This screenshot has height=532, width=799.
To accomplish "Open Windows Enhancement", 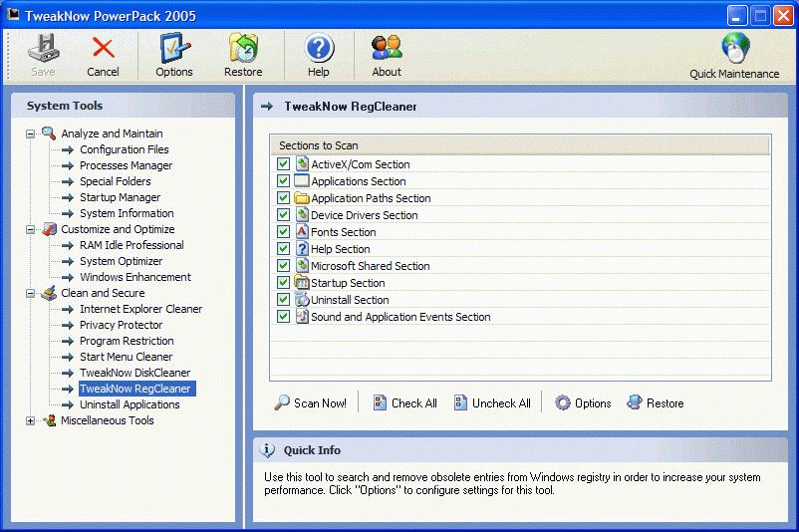I will [135, 277].
